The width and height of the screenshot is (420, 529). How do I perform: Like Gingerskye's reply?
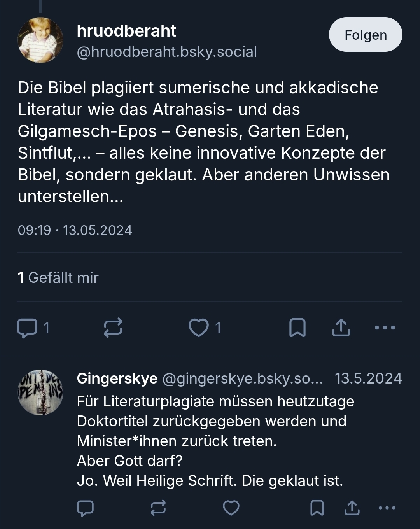[231, 508]
